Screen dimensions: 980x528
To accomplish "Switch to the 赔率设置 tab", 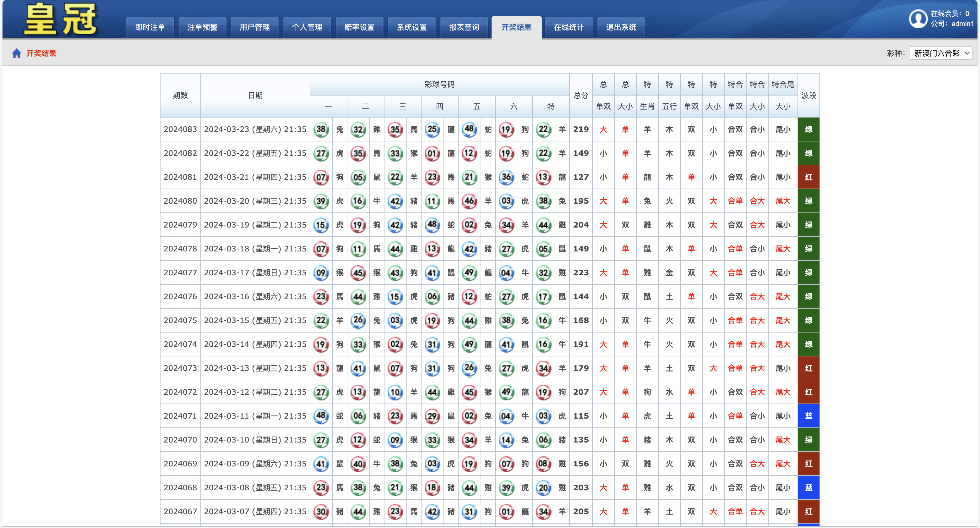I will point(359,27).
